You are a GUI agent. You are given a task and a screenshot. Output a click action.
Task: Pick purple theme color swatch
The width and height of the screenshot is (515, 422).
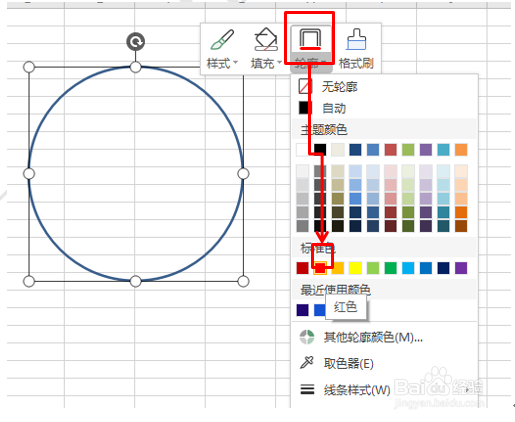coord(426,150)
